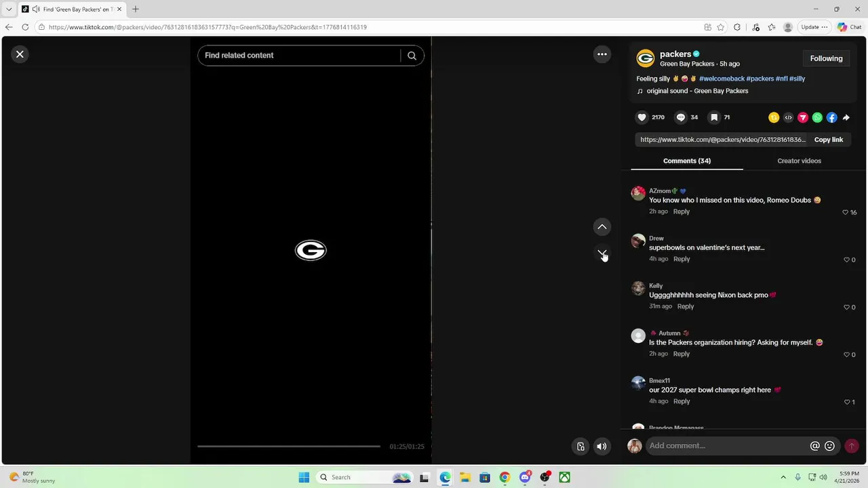The image size is (868, 488).
Task: Open the browser Update menu
Action: click(x=814, y=27)
